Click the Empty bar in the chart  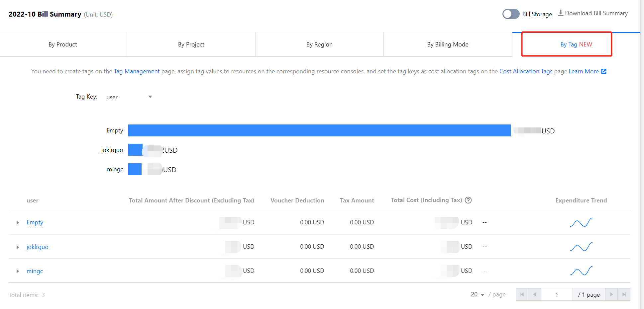pos(319,130)
